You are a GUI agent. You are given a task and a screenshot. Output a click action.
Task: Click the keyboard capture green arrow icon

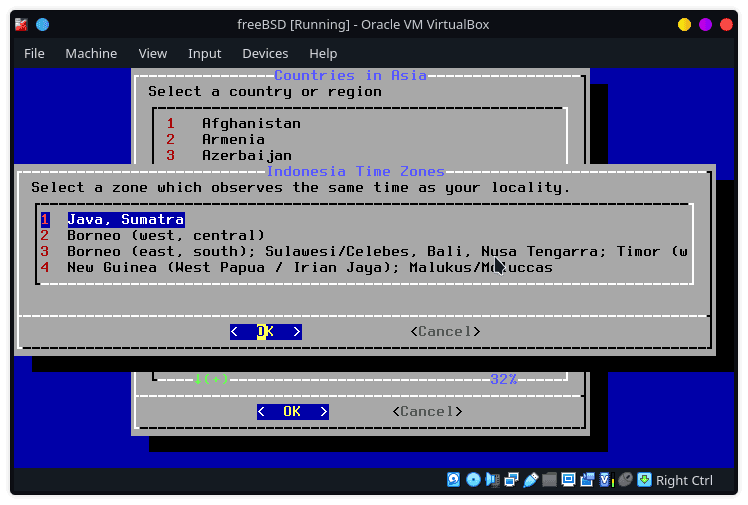[644, 480]
